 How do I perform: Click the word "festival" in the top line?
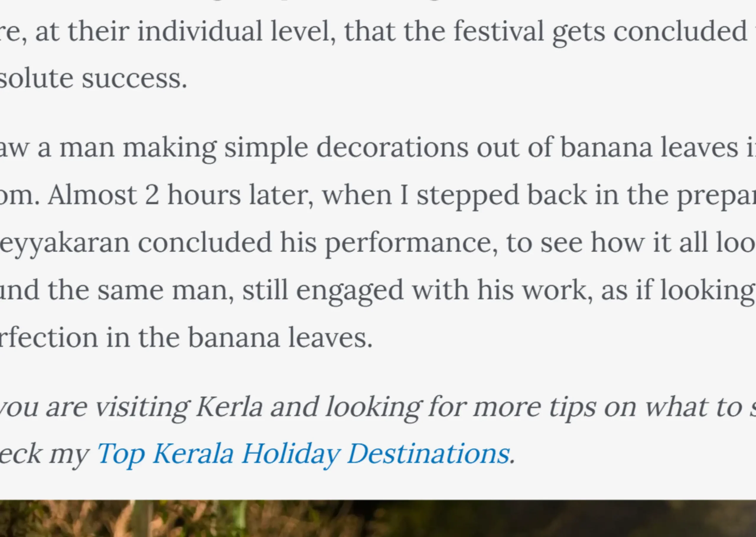(x=498, y=31)
